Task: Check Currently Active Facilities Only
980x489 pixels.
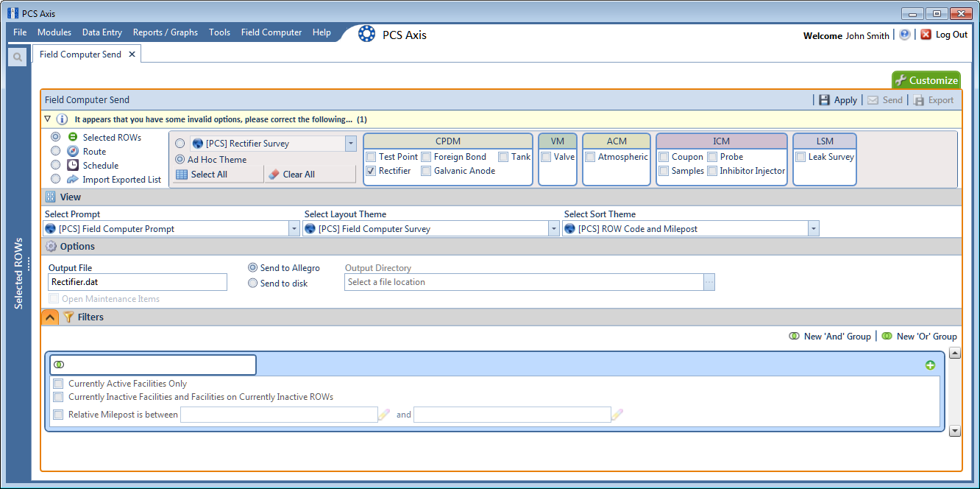Action: (58, 384)
